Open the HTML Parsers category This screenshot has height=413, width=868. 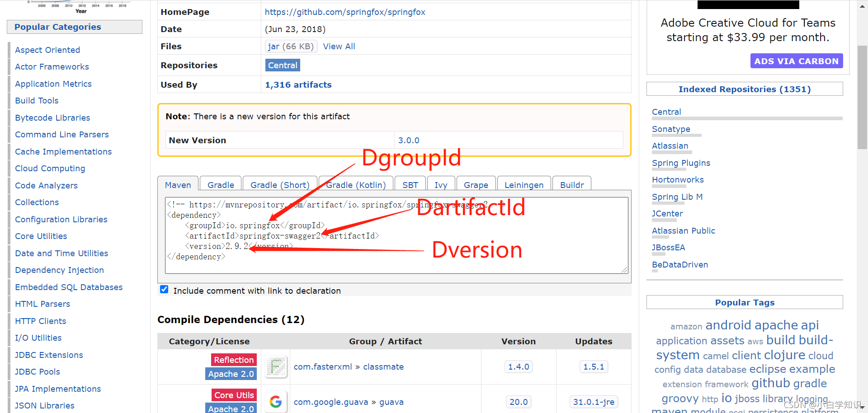pyautogui.click(x=42, y=304)
